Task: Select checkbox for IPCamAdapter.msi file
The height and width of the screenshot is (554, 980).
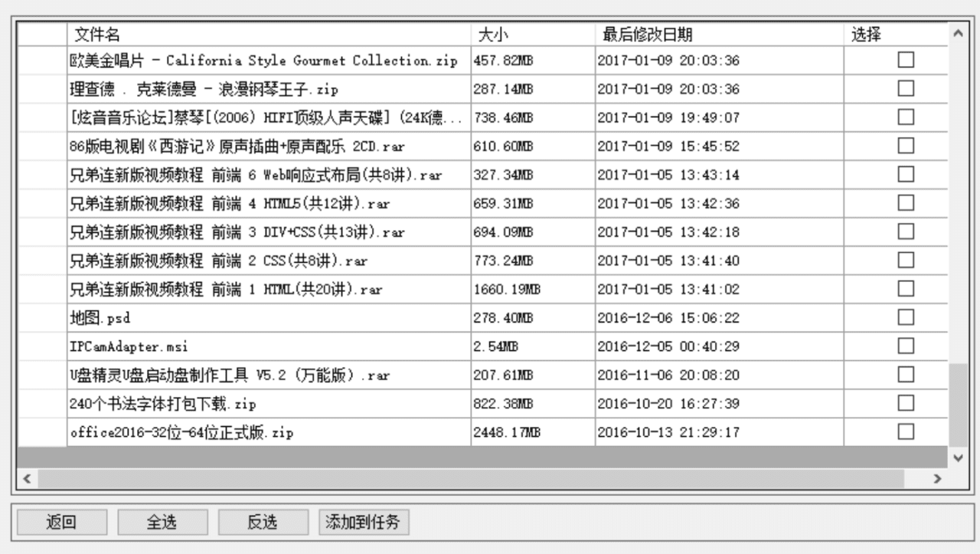Action: 906,346
